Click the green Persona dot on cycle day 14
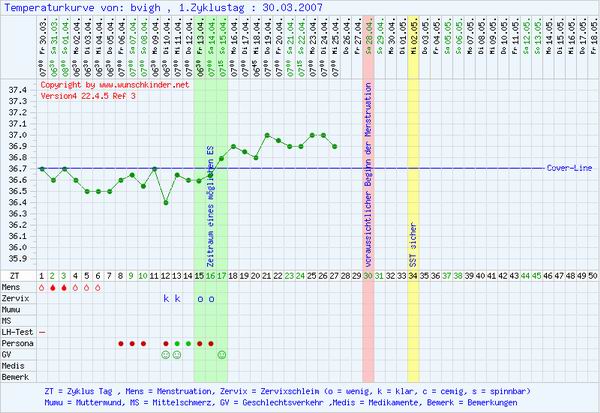Viewport: 600px width, 413px height. (x=188, y=343)
